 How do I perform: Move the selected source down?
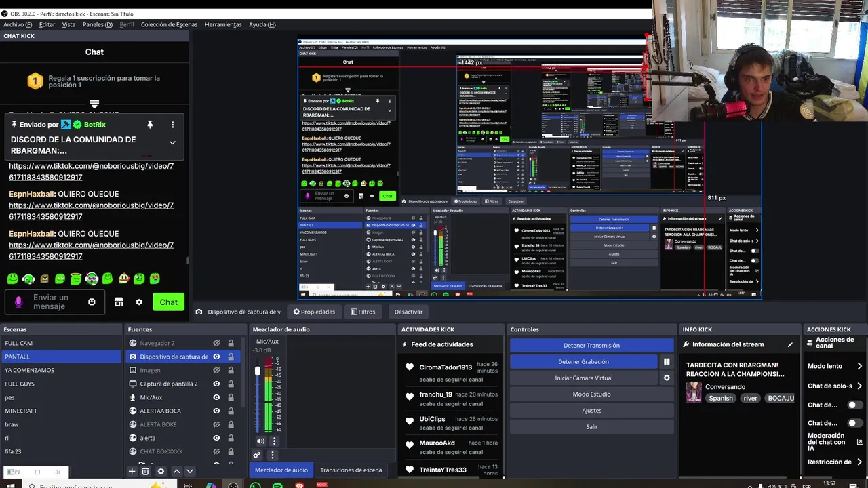(x=190, y=471)
